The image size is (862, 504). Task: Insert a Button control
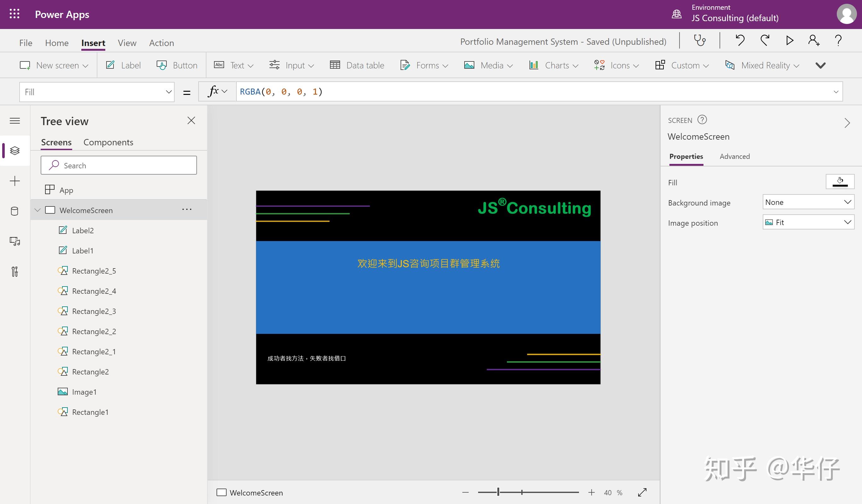pyautogui.click(x=177, y=65)
